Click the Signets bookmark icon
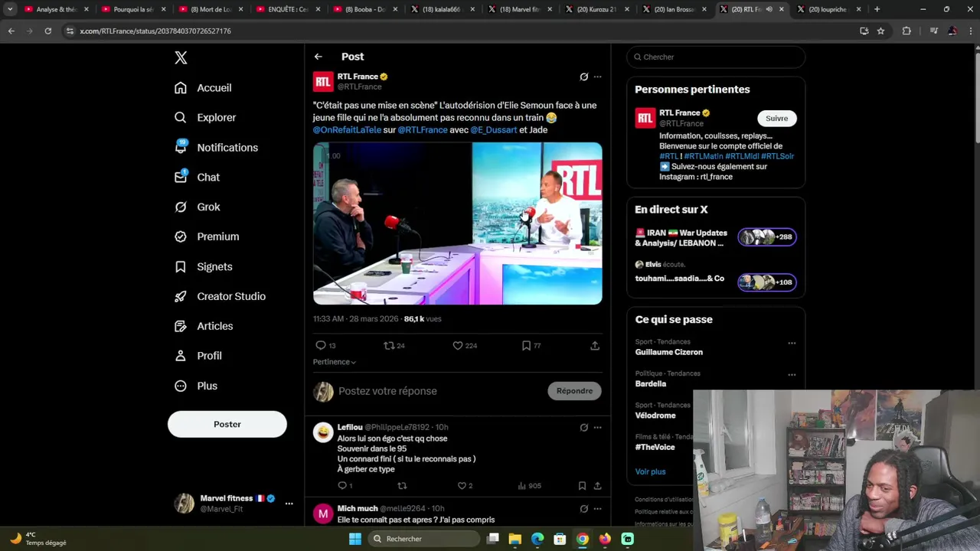 coord(181,267)
